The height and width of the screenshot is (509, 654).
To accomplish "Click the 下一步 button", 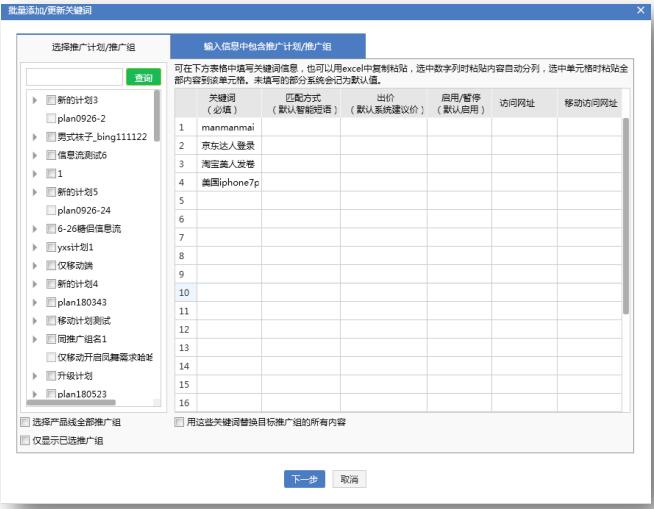I will pyautogui.click(x=304, y=479).
